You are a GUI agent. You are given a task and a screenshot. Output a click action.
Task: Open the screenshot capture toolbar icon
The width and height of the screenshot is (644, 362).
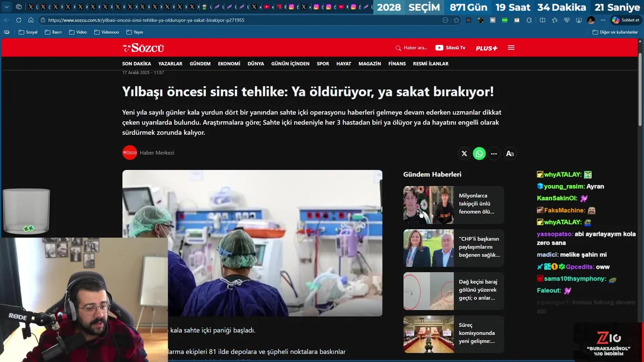click(579, 20)
